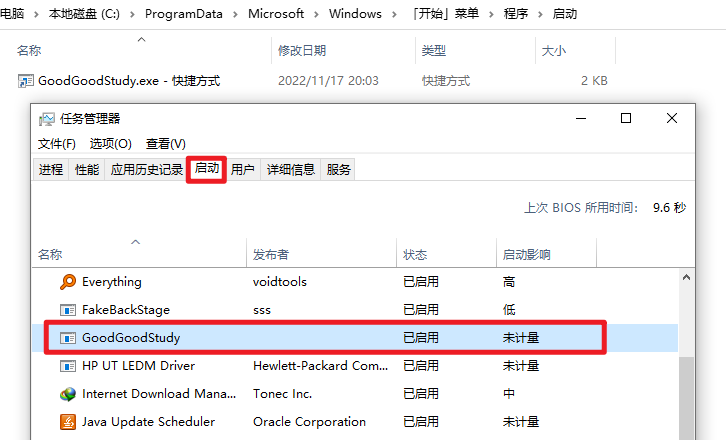Click the 2 KB size cell
This screenshot has width=726, height=440.
[594, 81]
